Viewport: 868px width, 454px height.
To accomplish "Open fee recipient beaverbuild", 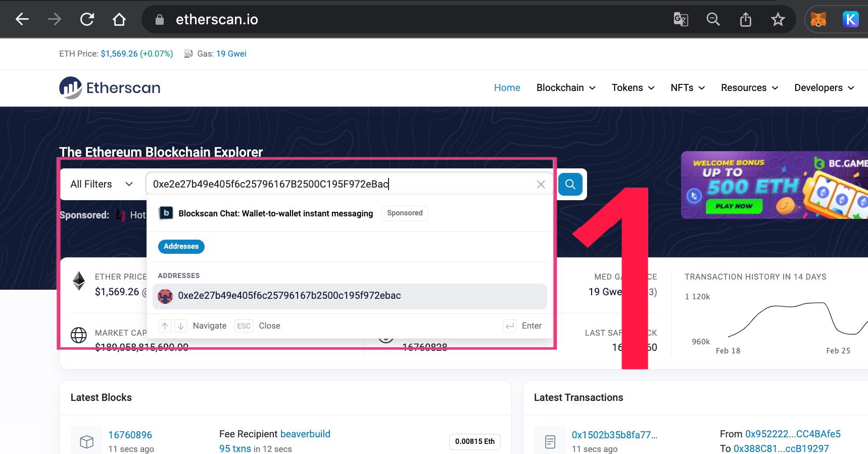I will point(305,434).
